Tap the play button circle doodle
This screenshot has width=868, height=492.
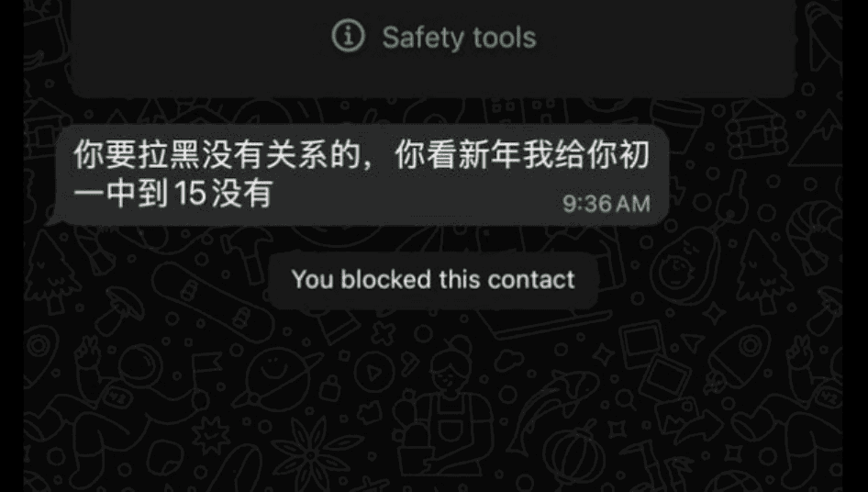(x=374, y=372)
